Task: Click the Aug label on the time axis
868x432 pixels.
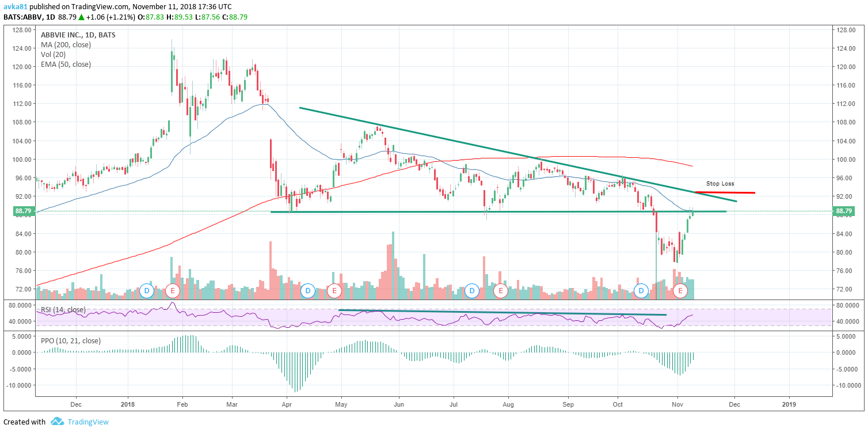Action: coord(508,404)
